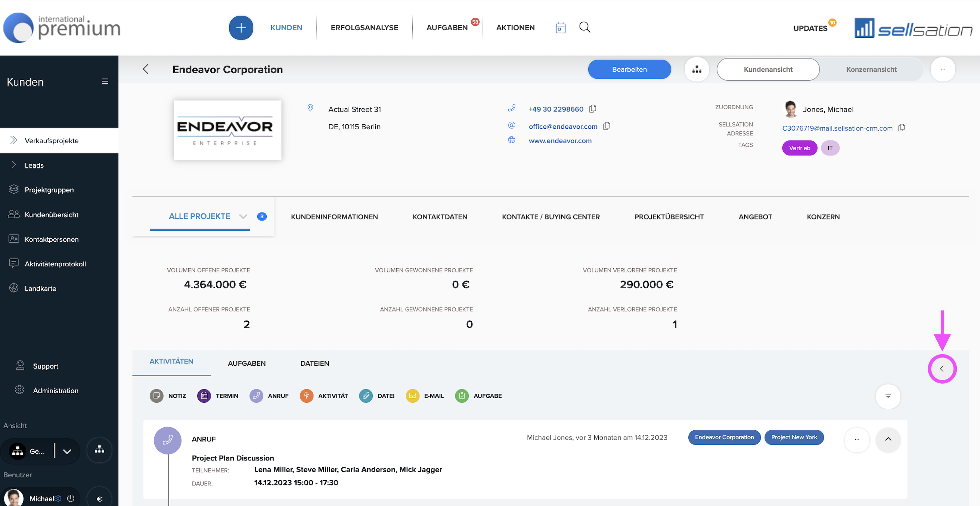Open the Dateien sub-tab
Screen dimensions: 980x506
point(314,363)
